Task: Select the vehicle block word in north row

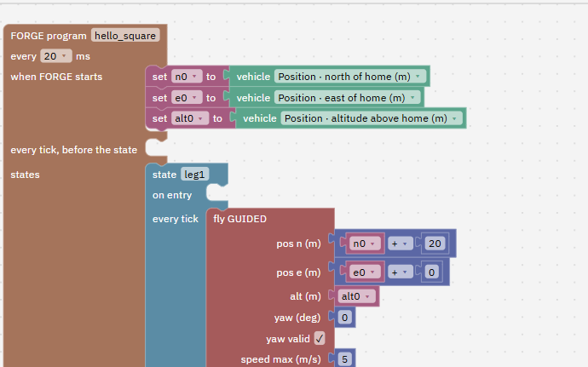Action: click(x=253, y=77)
